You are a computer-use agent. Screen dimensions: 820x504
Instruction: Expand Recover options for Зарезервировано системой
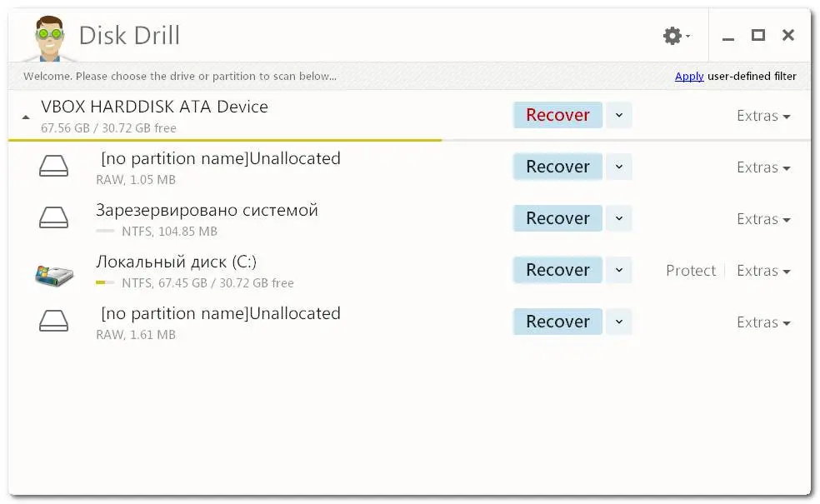(618, 218)
